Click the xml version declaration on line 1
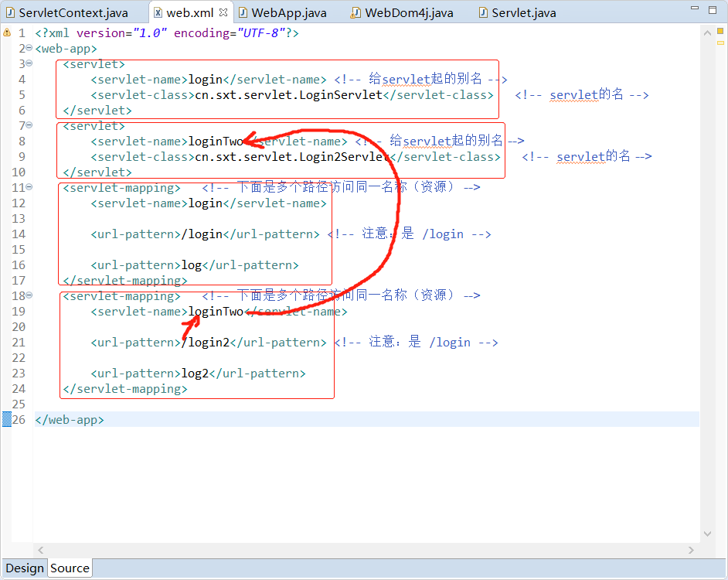This screenshot has height=580, width=728. [x=167, y=33]
